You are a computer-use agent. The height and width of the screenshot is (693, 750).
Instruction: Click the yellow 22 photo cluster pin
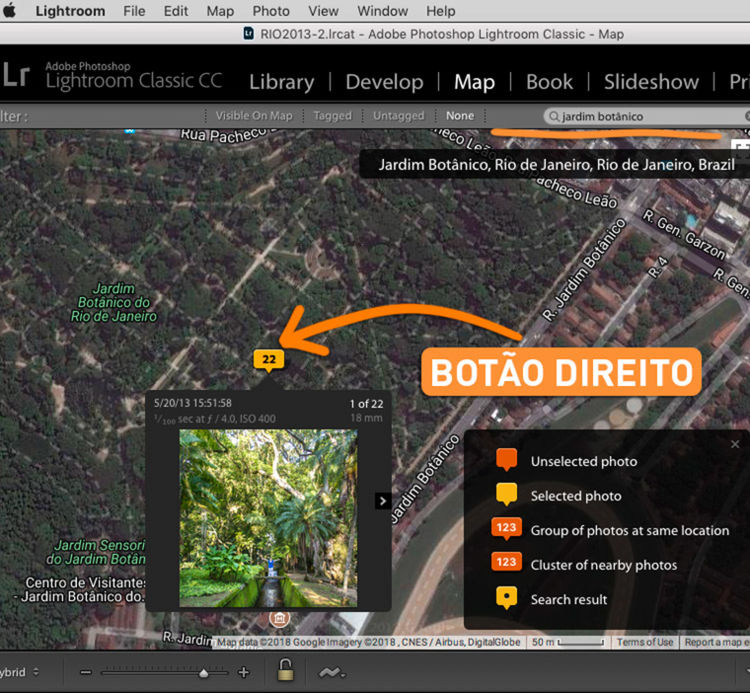[x=269, y=360]
